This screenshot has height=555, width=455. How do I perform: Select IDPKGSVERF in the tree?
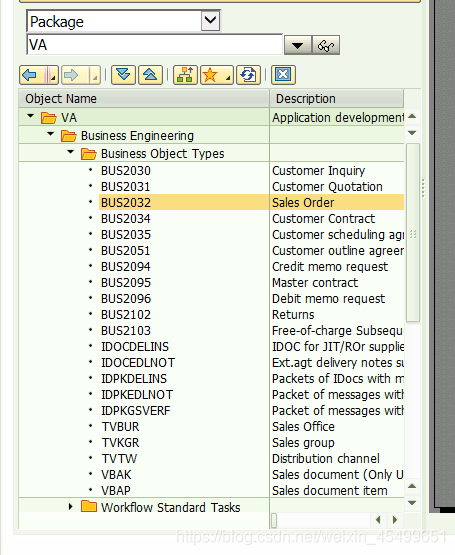coord(136,411)
